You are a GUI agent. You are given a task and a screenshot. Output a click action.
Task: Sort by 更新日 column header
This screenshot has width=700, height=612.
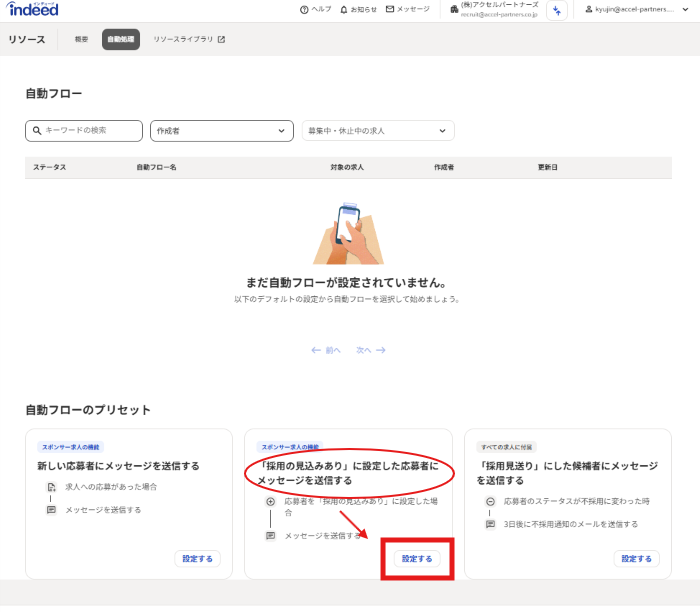point(548,167)
